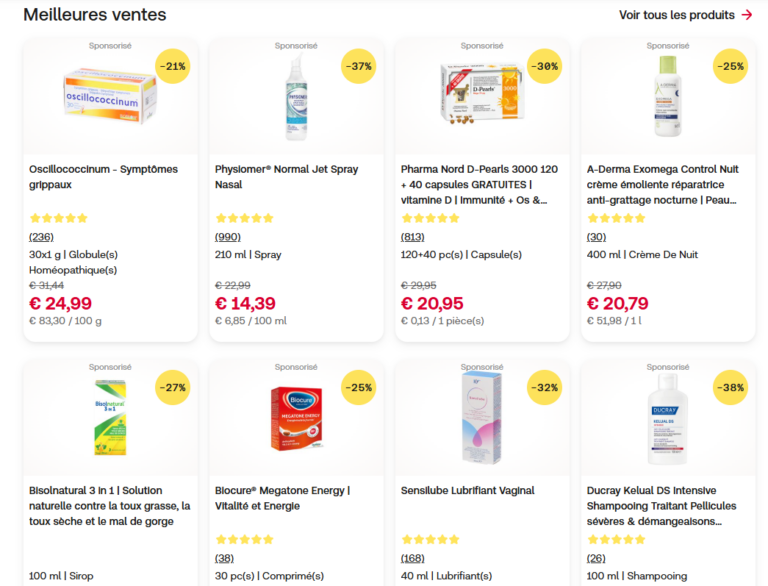Viewport: 768px width, 586px height.
Task: Open the Ducray Kelual DS shampoo image
Action: click(x=667, y=418)
